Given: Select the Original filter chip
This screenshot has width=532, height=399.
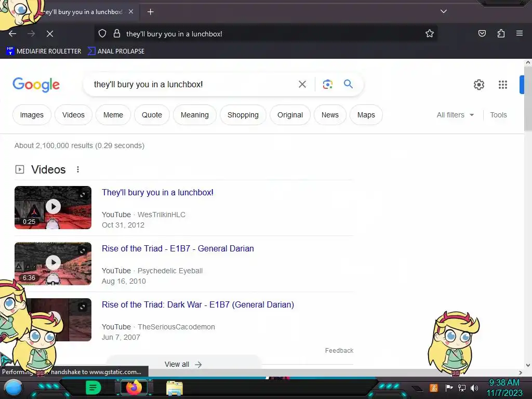Looking at the screenshot, I should (290, 115).
